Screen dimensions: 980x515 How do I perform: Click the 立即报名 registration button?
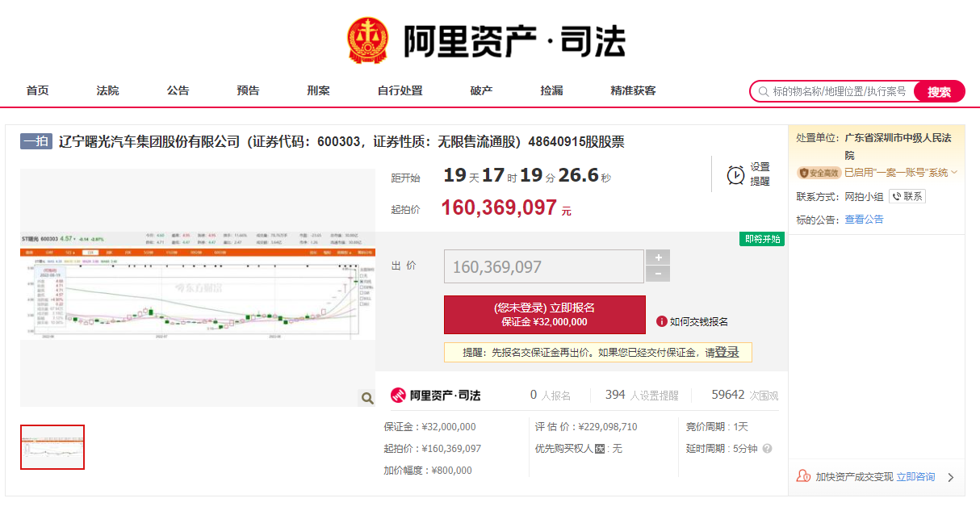click(544, 315)
